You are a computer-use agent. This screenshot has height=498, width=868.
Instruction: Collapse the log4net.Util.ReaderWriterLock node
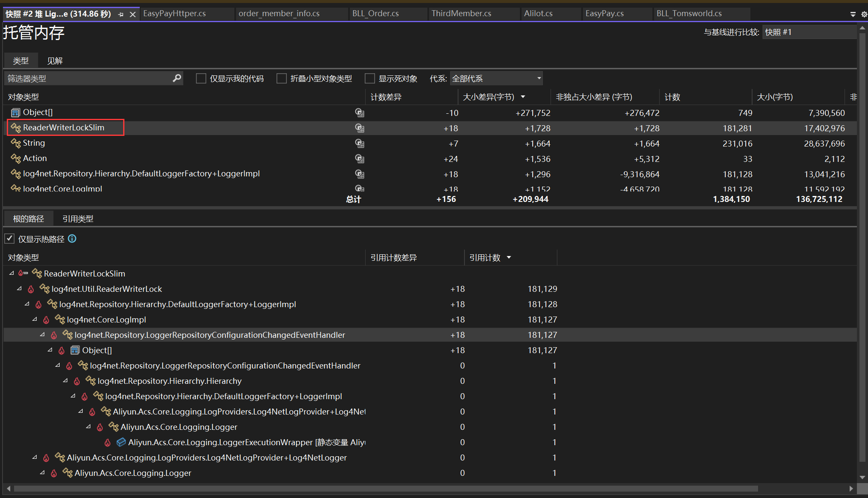coord(19,289)
